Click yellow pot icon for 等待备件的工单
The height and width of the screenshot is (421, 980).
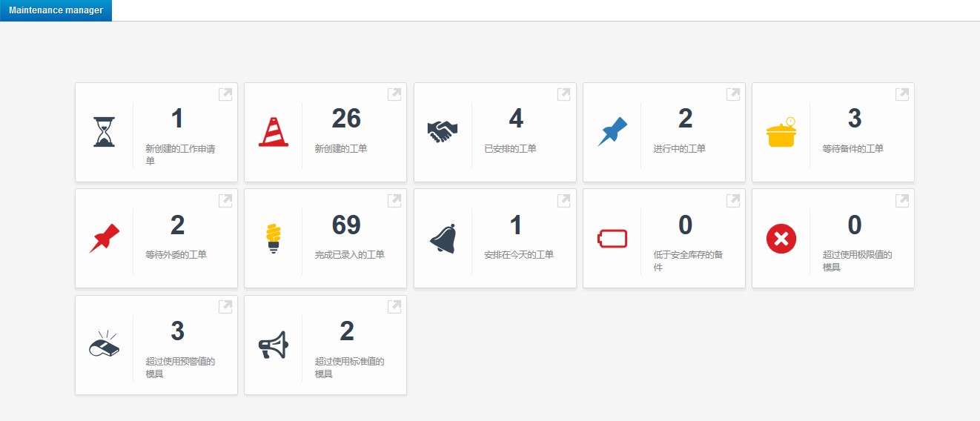pyautogui.click(x=781, y=132)
